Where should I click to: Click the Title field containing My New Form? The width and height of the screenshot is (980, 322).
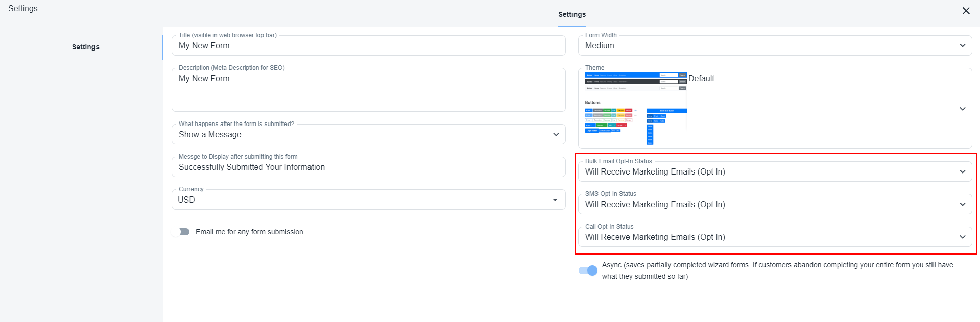368,46
